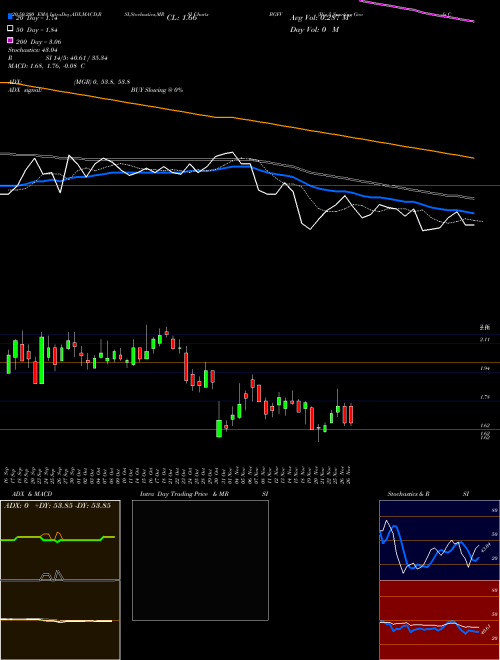
Task: Click the tall green candle near chart start
Action: [x=42, y=360]
